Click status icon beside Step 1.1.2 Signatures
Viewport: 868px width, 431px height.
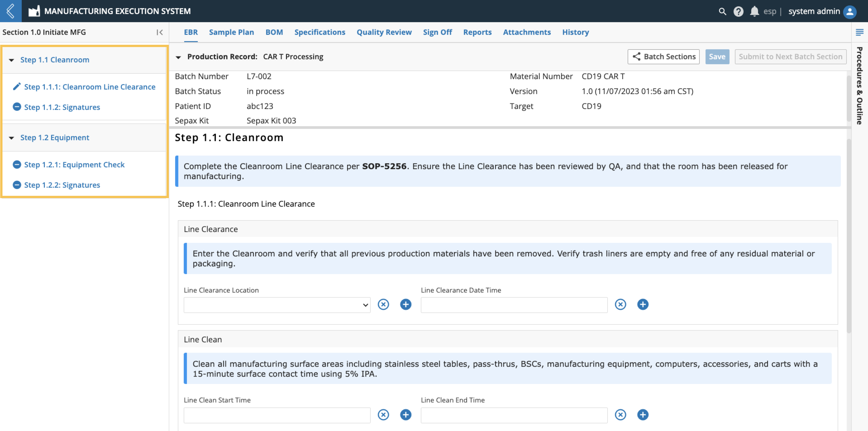coord(17,107)
